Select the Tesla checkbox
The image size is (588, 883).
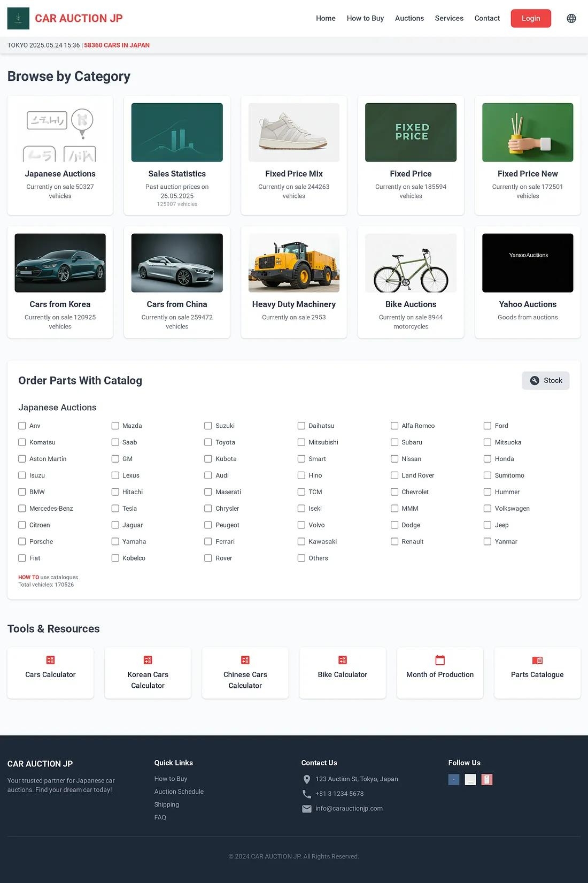coord(115,509)
